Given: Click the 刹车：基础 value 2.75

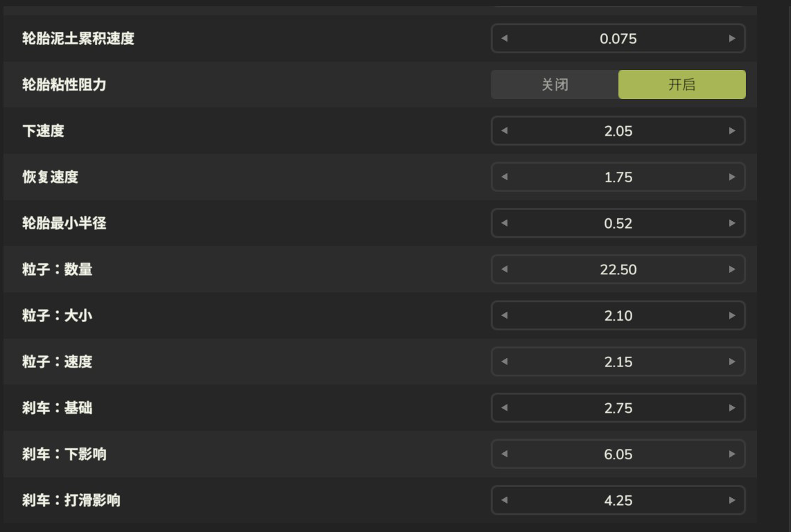Looking at the screenshot, I should (618, 408).
